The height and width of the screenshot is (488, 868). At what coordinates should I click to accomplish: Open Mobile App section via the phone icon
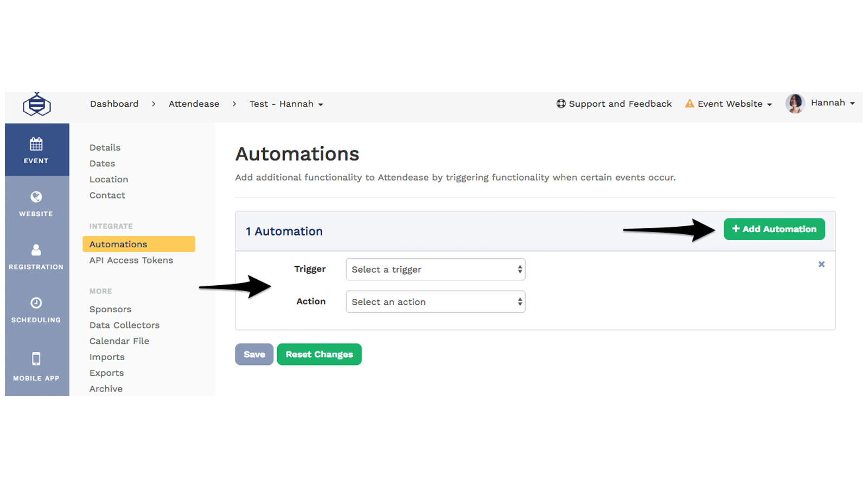36,358
